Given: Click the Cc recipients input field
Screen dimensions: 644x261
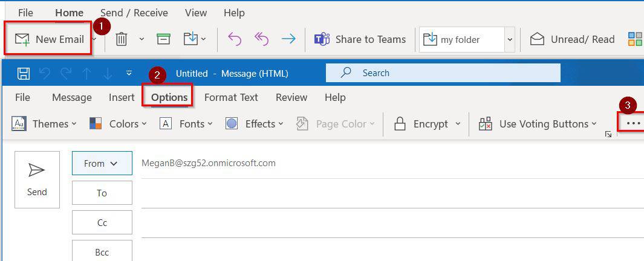Looking at the screenshot, I should (392, 223).
